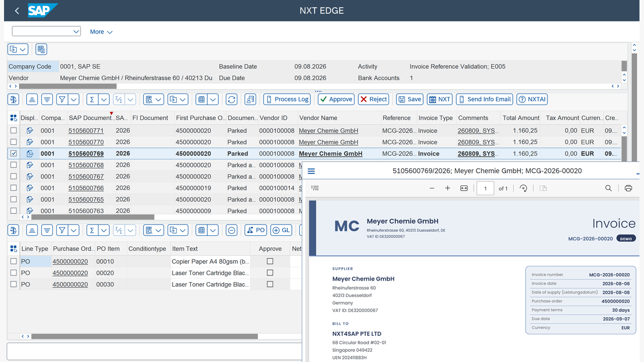The image size is (644, 362).
Task: Select line item row with PO Item 00010
Action: point(14,261)
